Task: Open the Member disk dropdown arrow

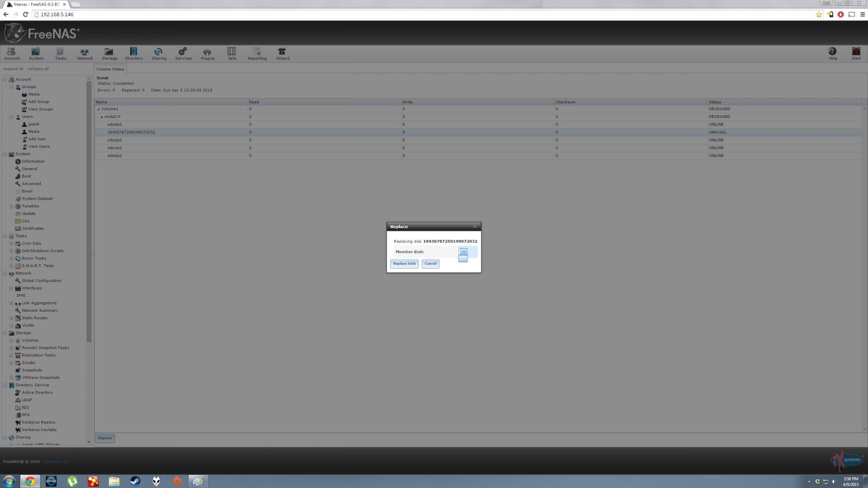Action: click(x=463, y=252)
